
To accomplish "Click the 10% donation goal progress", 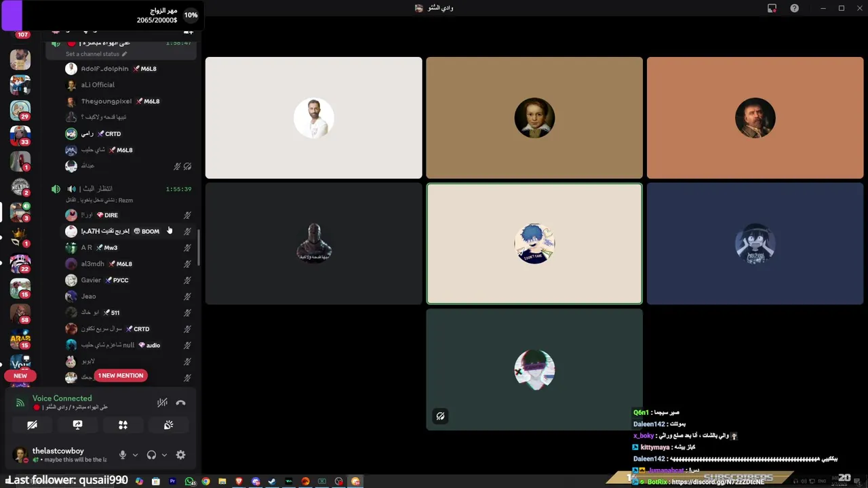I will point(191,15).
